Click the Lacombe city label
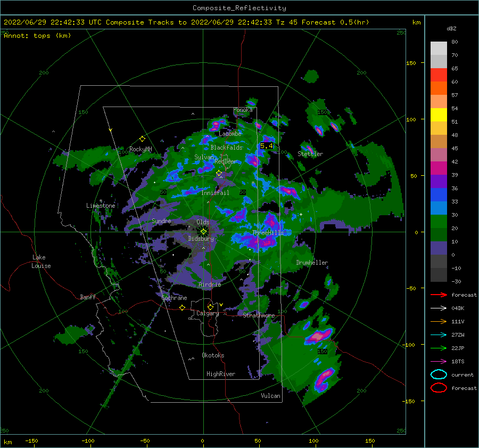 tap(230, 134)
